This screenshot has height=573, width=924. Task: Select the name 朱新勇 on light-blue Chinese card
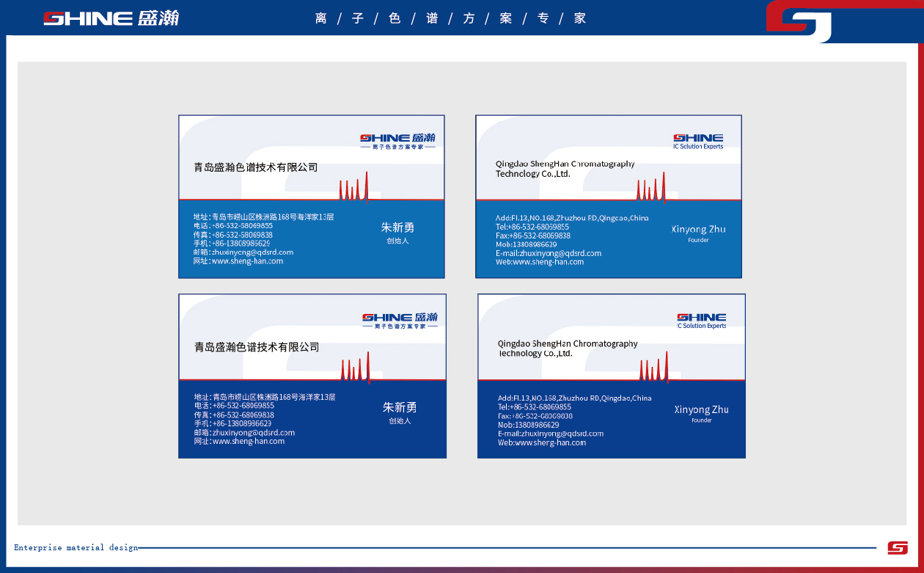397,227
